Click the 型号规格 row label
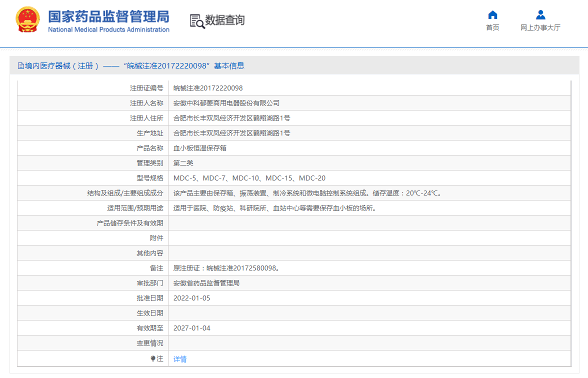The image size is (588, 378). pos(150,178)
